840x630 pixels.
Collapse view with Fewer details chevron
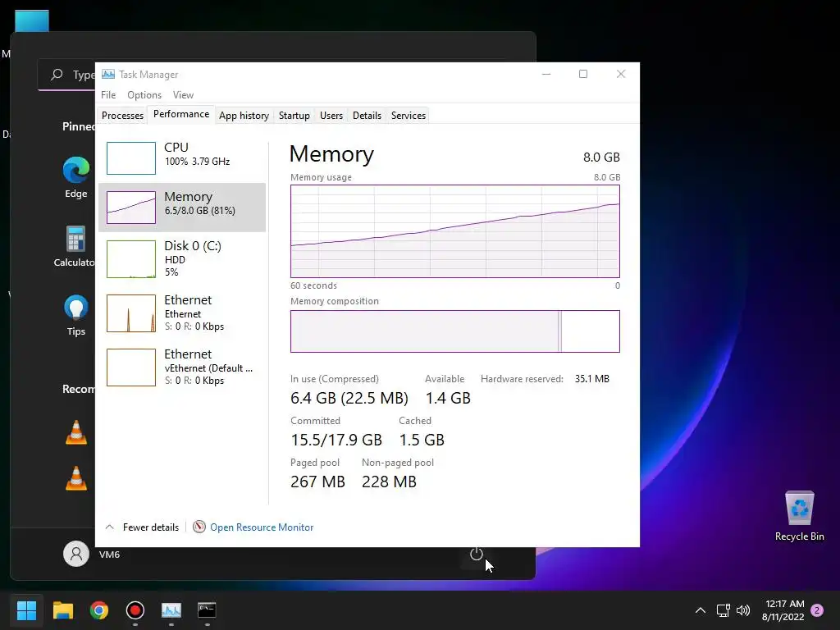[110, 527]
